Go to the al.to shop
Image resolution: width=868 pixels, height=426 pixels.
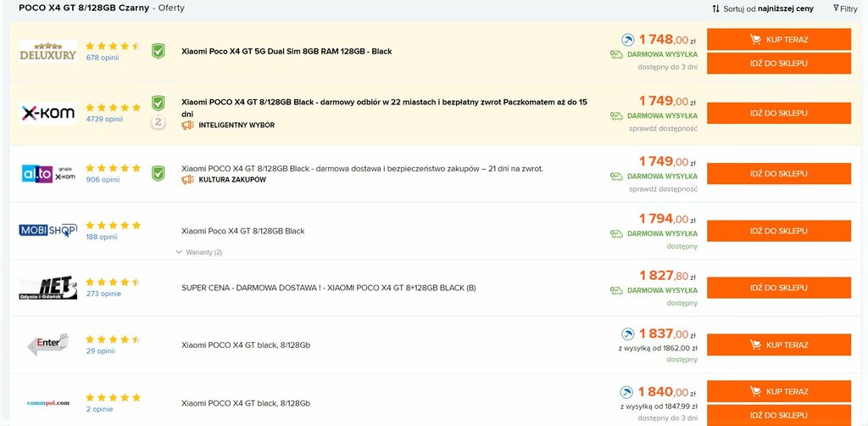[778, 173]
